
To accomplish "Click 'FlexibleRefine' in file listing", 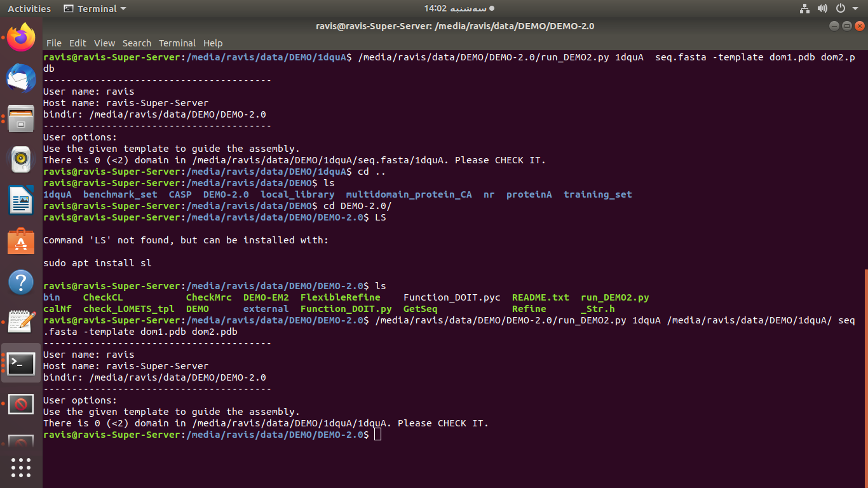I will pos(341,297).
